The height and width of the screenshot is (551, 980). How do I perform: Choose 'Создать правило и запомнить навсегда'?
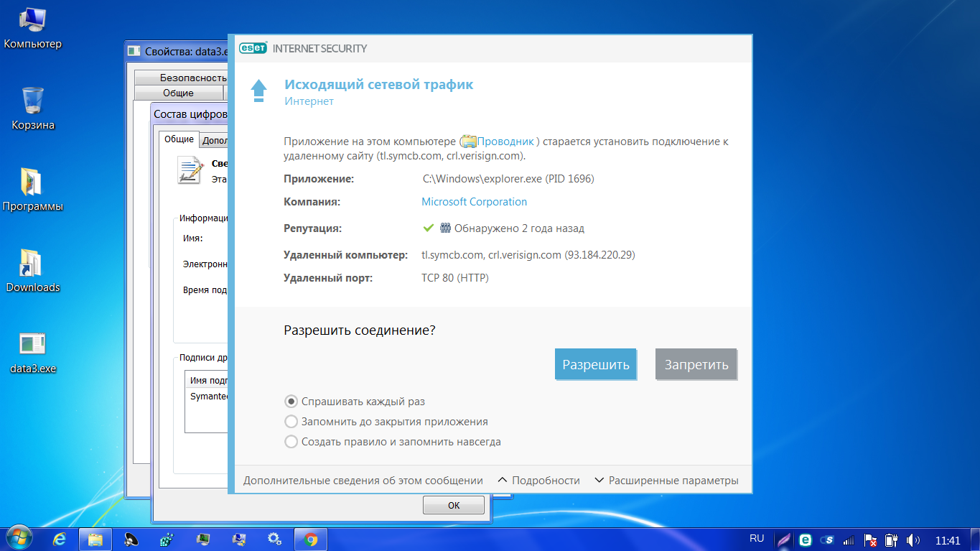point(393,442)
